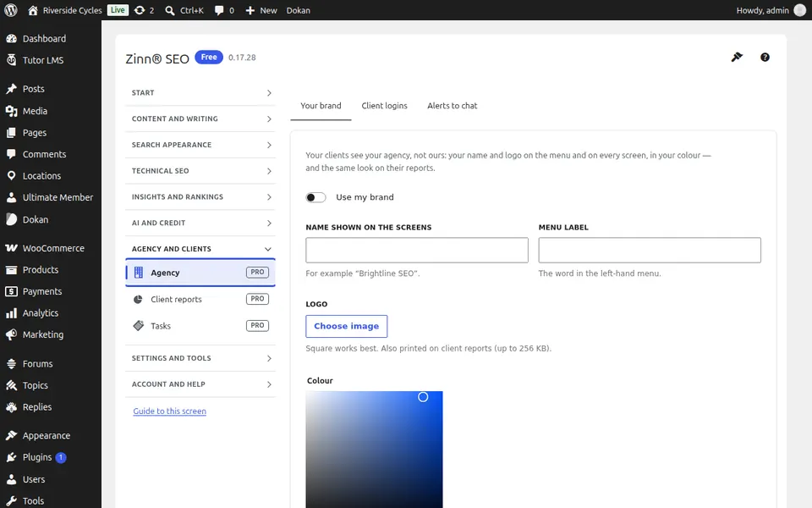812x508 pixels.
Task: Open the Alerts to chat tab
Action: click(452, 106)
